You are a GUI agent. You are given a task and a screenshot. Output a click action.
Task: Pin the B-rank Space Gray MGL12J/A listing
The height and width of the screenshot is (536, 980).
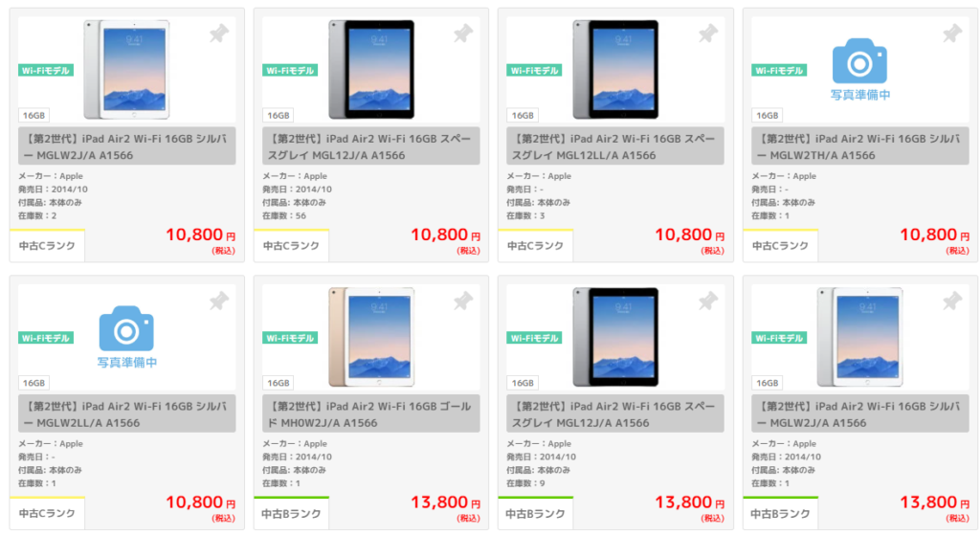(x=708, y=302)
